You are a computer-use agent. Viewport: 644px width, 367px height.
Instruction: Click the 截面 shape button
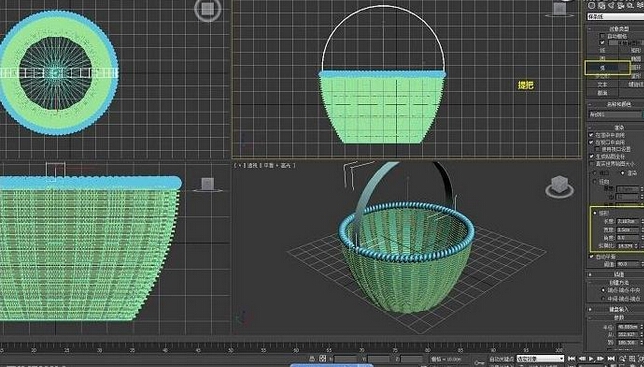[603, 93]
